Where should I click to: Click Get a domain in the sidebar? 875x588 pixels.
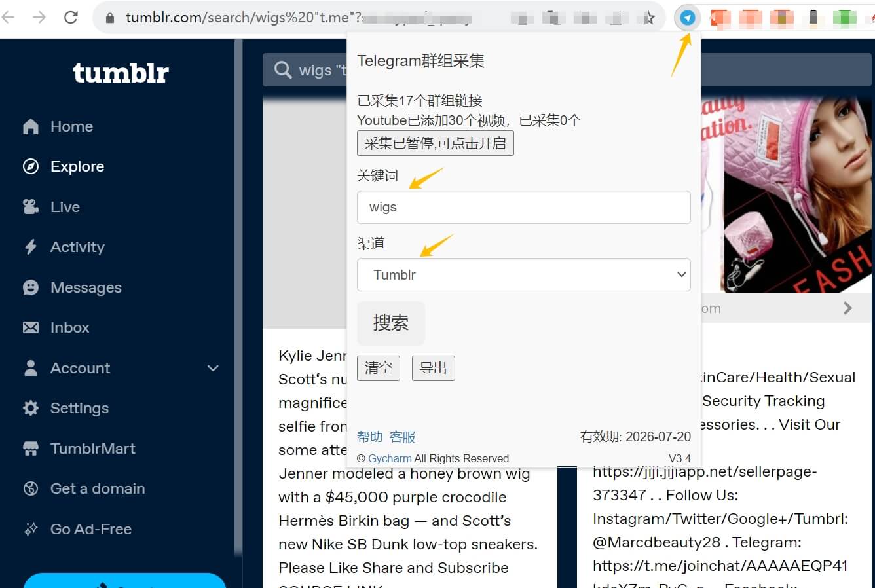pyautogui.click(x=98, y=488)
